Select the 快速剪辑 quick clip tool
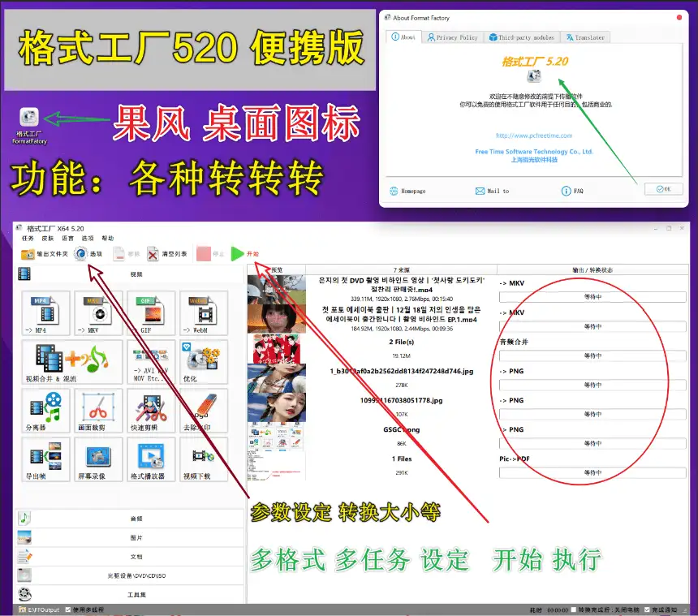 pos(149,412)
